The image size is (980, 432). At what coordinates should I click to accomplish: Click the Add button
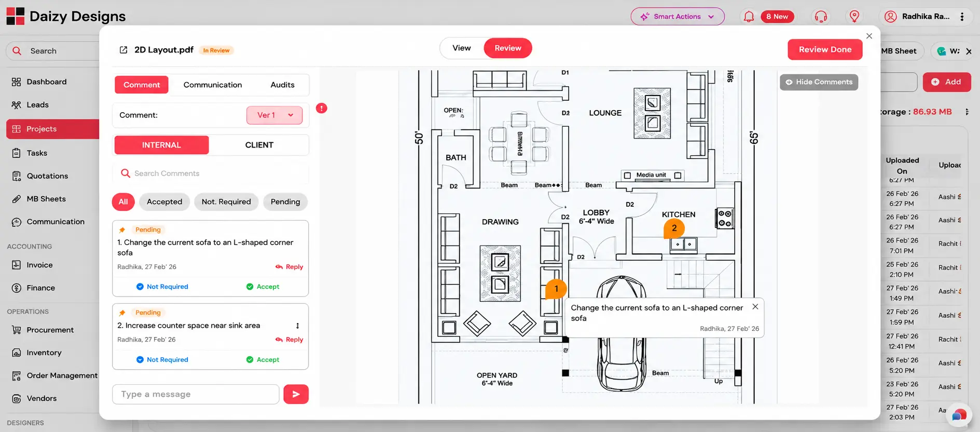pos(947,82)
